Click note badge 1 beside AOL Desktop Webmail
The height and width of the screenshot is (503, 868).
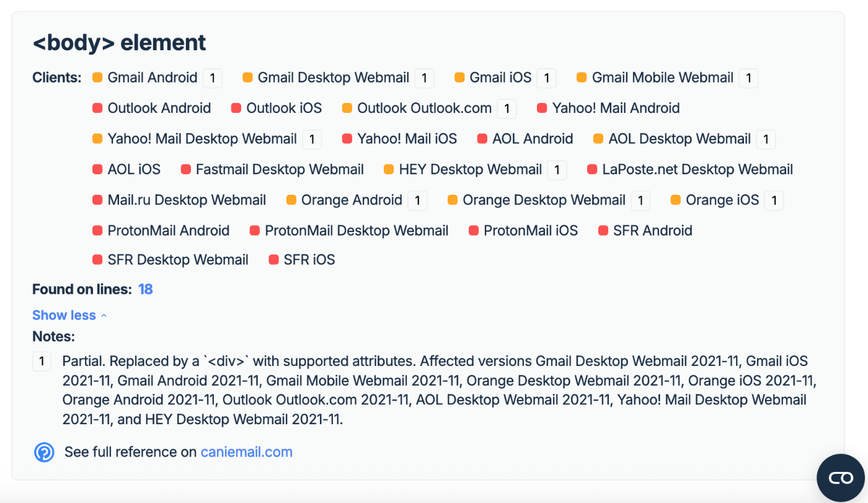(766, 140)
